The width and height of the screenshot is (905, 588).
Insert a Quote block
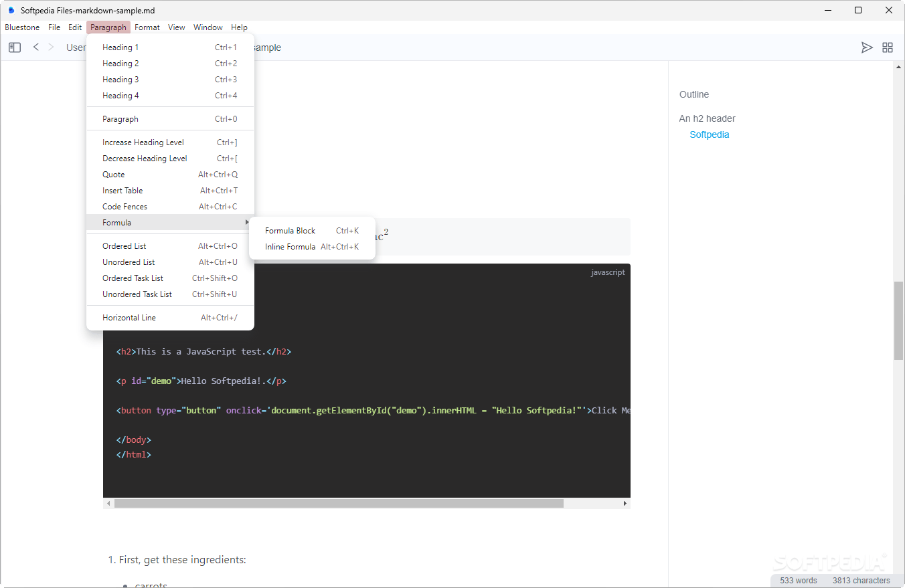[x=170, y=175]
